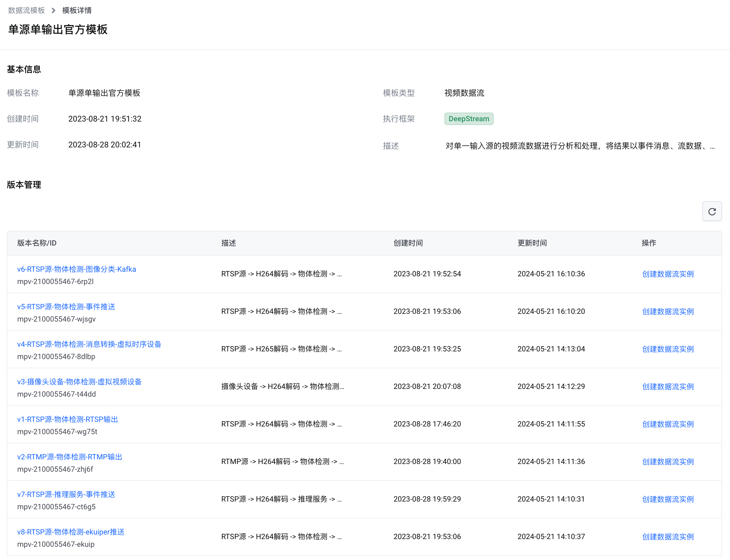Open v6-RTSP源-物体检测-图像分类-Kafka version
This screenshot has width=730, height=560.
click(77, 269)
